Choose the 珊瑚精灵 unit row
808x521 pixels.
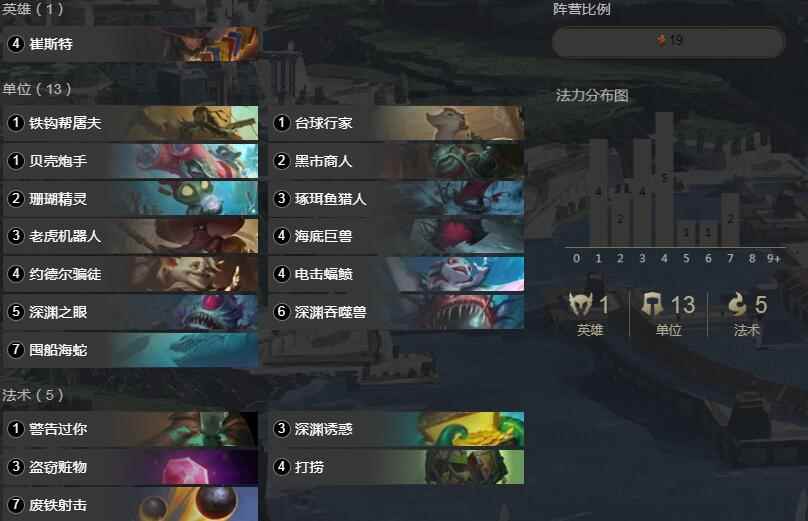130,198
